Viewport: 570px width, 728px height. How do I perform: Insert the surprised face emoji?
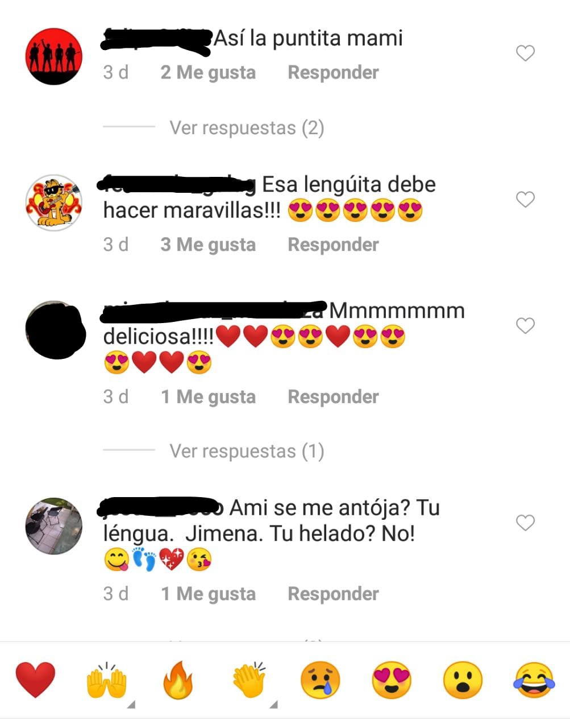tap(463, 680)
